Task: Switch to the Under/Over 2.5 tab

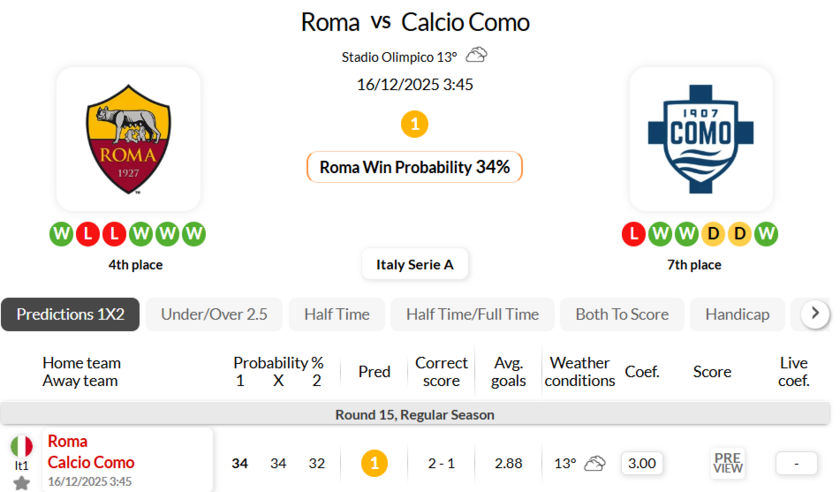Action: [214, 314]
